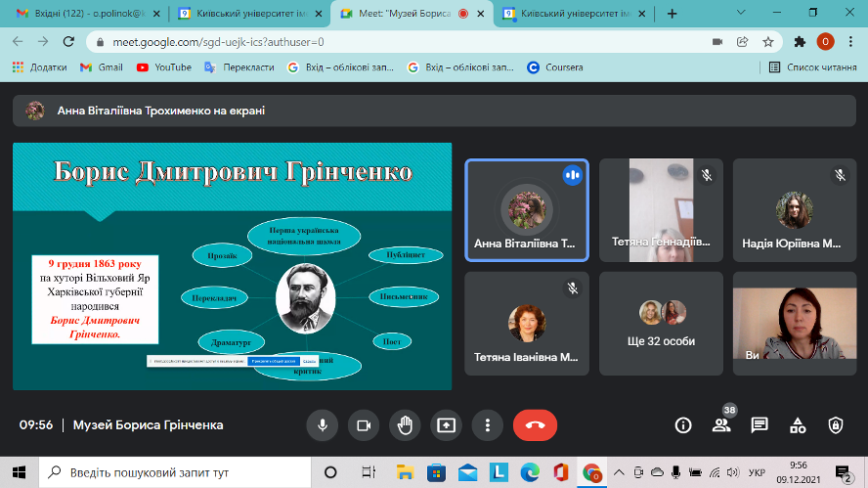Click the present screen icon

(447, 425)
